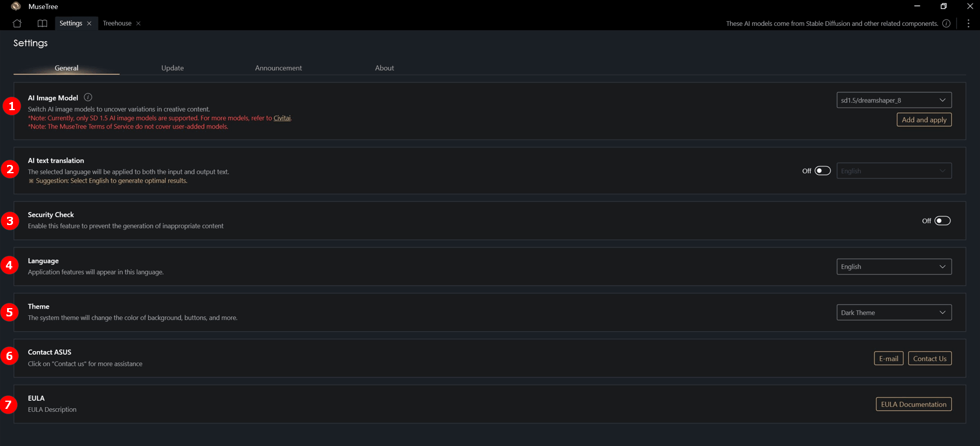Open the AI text translation language dropdown
This screenshot has height=446, width=980.
(894, 171)
